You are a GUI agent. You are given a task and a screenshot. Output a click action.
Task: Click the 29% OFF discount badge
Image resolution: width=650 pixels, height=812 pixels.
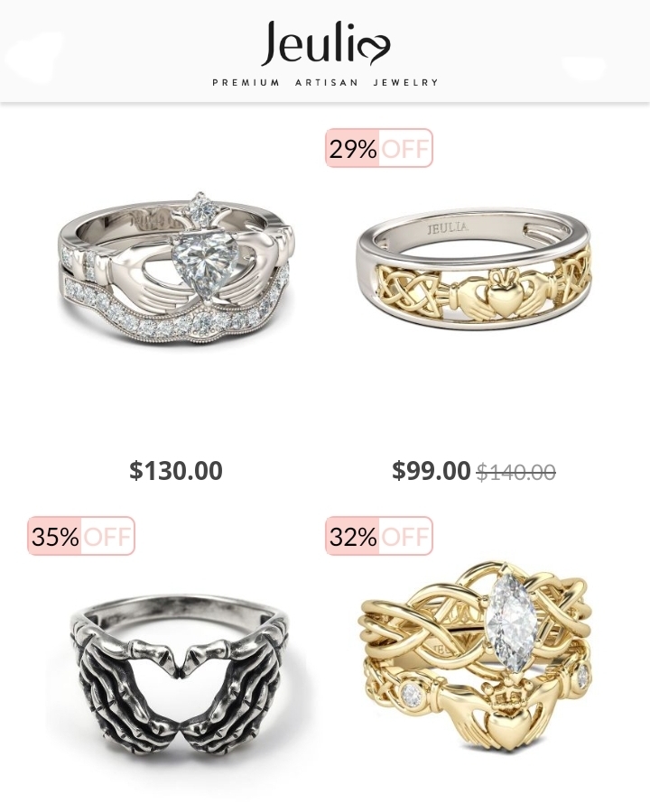pos(379,149)
